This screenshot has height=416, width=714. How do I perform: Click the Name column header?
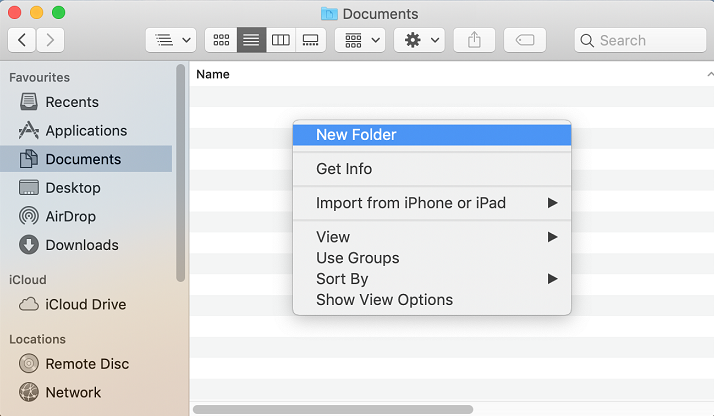click(x=213, y=74)
